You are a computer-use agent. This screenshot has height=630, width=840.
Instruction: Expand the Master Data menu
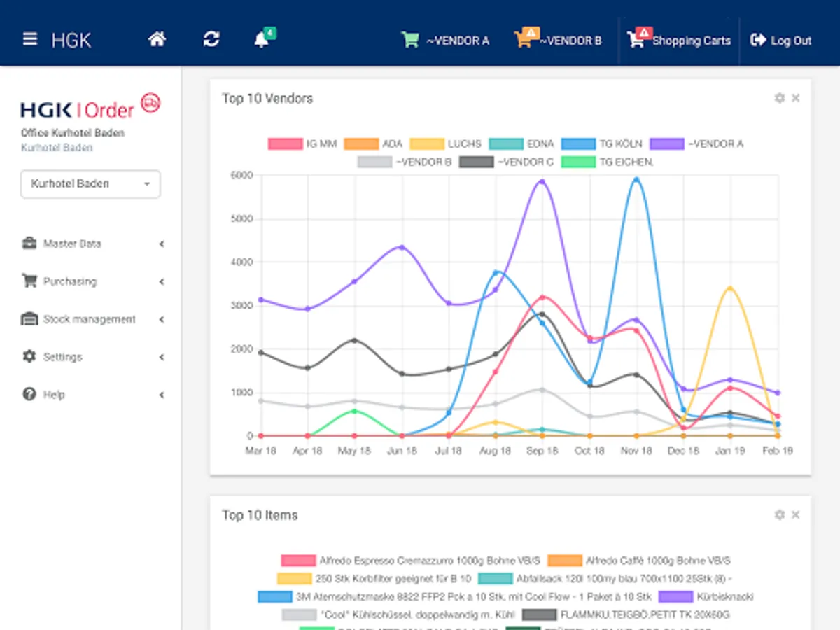click(92, 244)
